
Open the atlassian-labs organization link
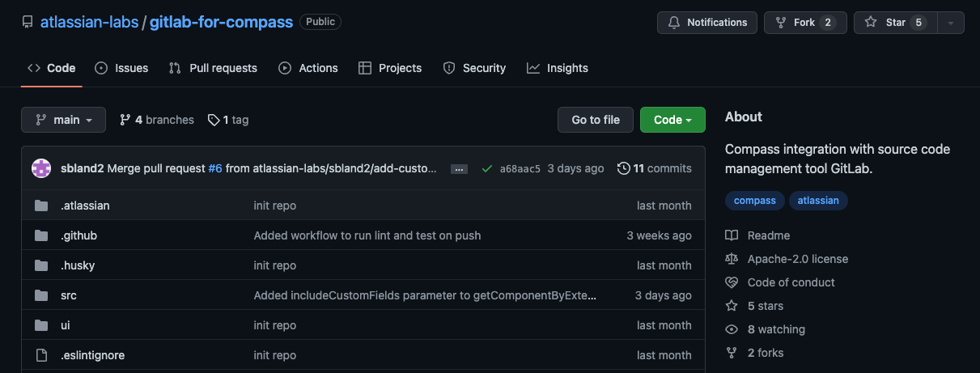90,22
